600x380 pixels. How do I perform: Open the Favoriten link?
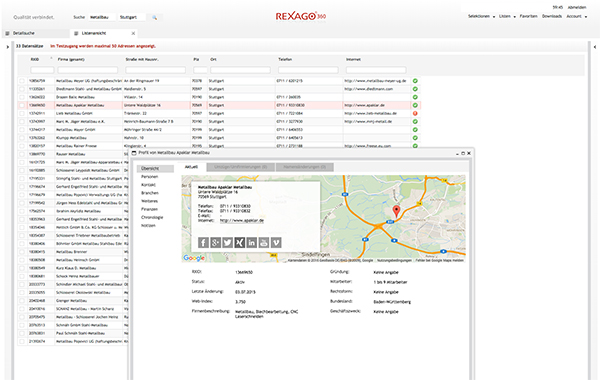528,16
